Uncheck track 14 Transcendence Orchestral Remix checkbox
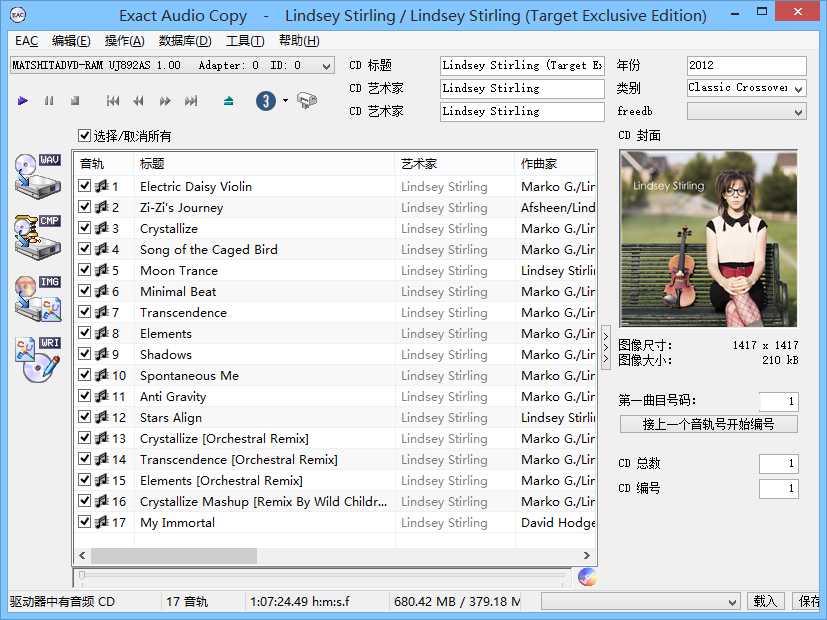Image resolution: width=827 pixels, height=620 pixels. (x=84, y=459)
